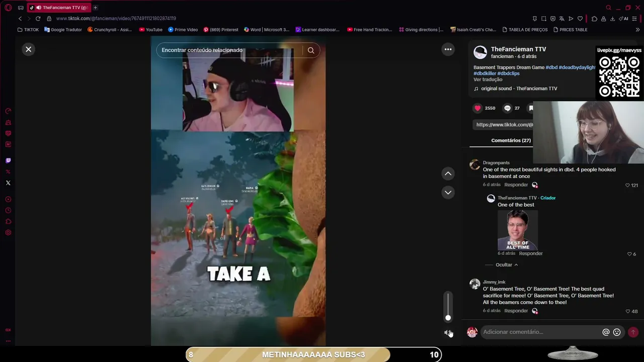Screen dimensions: 644x362
Task: Open the Google Tradutor bookmark
Action: pyautogui.click(x=63, y=30)
